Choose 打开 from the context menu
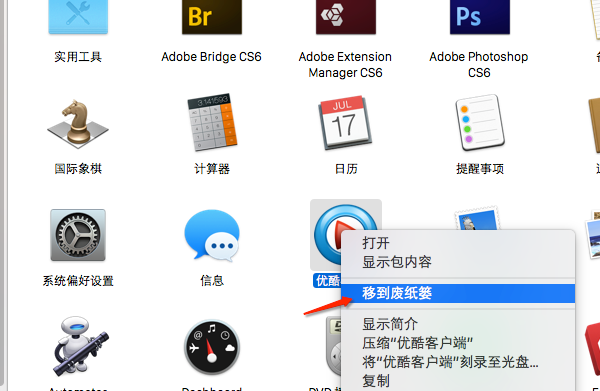Viewport: 600px width, 391px height. tap(458, 243)
